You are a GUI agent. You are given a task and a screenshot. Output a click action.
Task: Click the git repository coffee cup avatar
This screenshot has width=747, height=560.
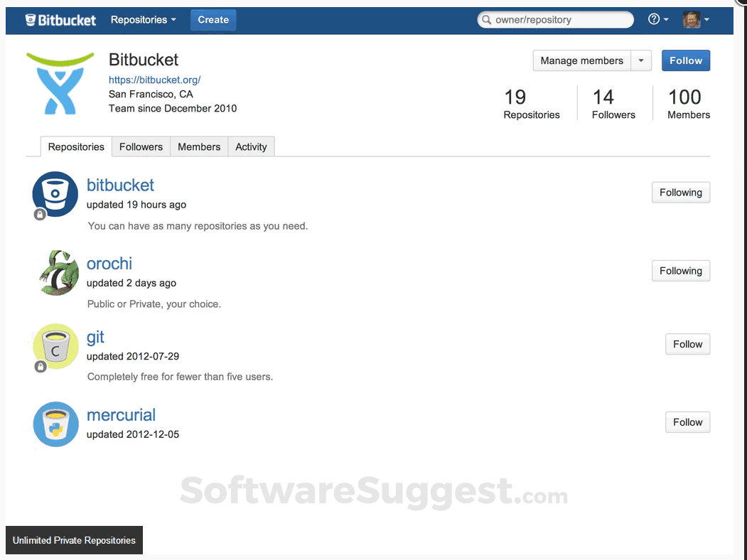[x=55, y=346]
